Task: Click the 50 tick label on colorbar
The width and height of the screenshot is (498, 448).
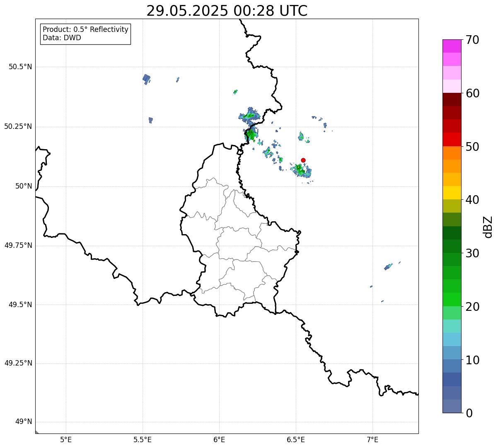Action: [472, 147]
